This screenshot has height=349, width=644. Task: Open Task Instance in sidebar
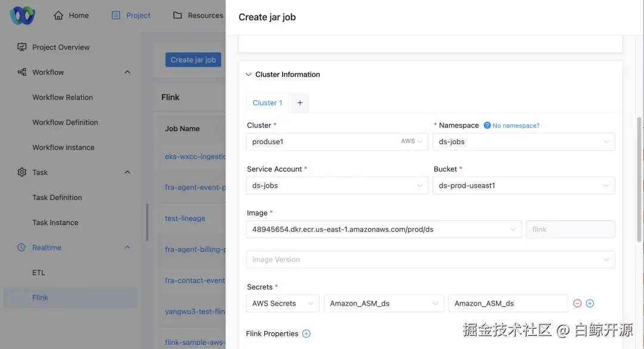pyautogui.click(x=55, y=222)
